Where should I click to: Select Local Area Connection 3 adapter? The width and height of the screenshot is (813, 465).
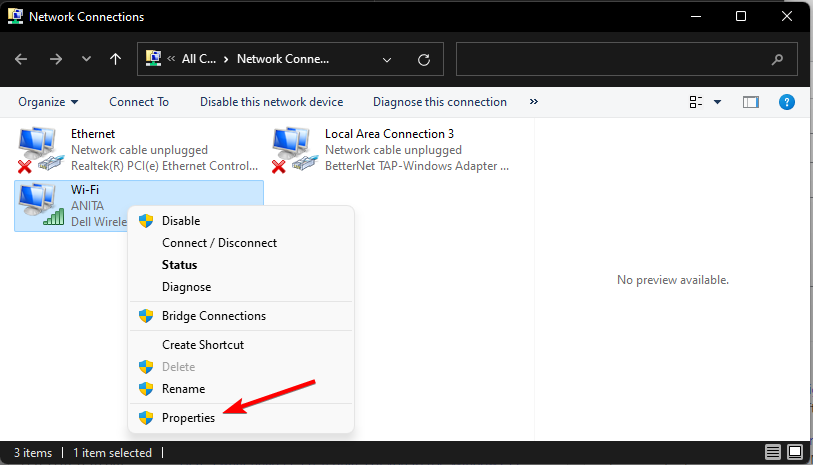292,150
